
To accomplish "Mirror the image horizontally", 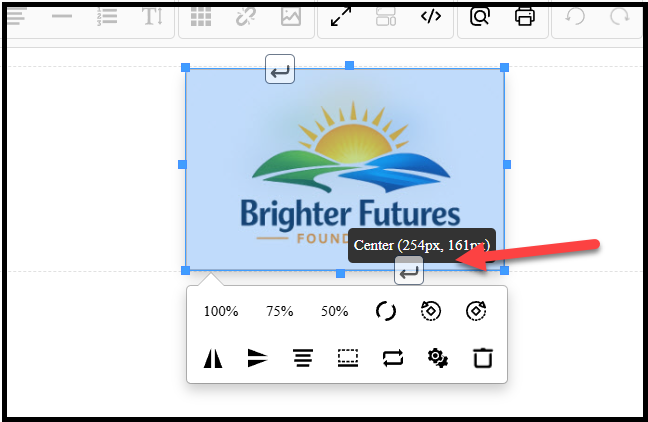I will tap(213, 358).
